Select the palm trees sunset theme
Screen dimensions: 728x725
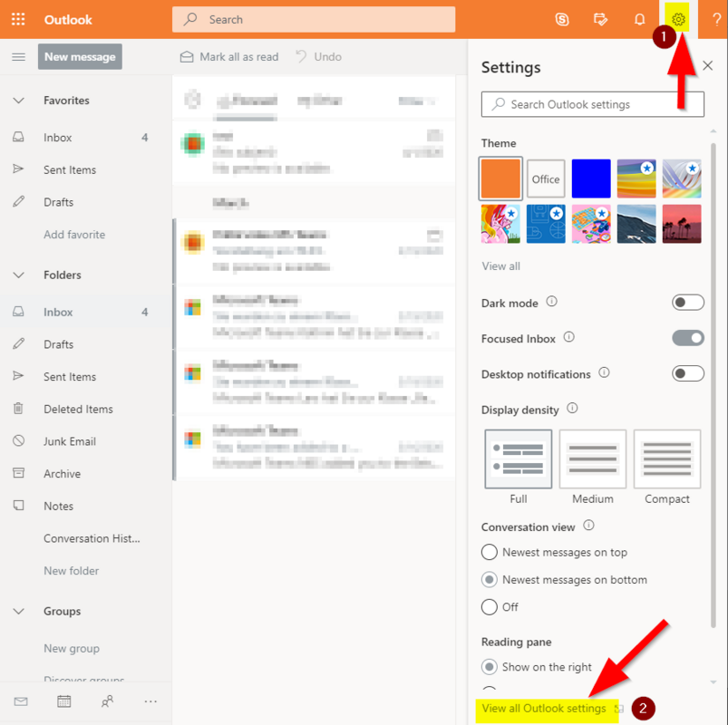(x=682, y=224)
